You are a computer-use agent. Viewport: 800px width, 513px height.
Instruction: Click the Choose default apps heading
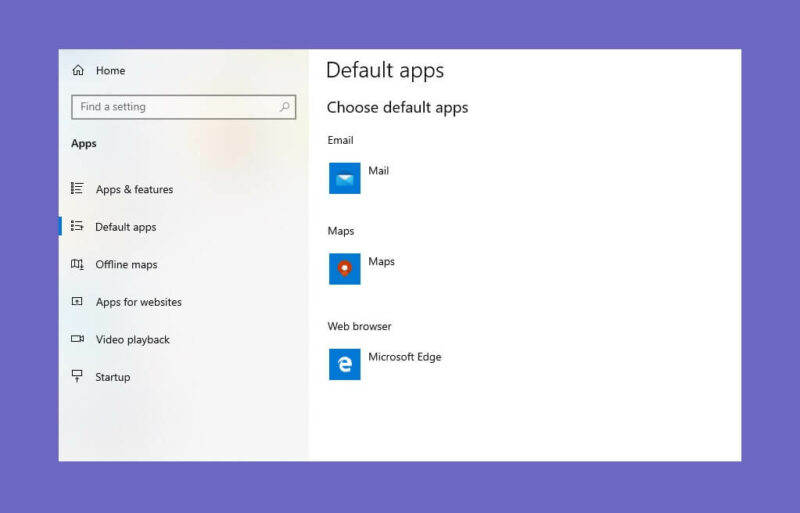coord(397,108)
